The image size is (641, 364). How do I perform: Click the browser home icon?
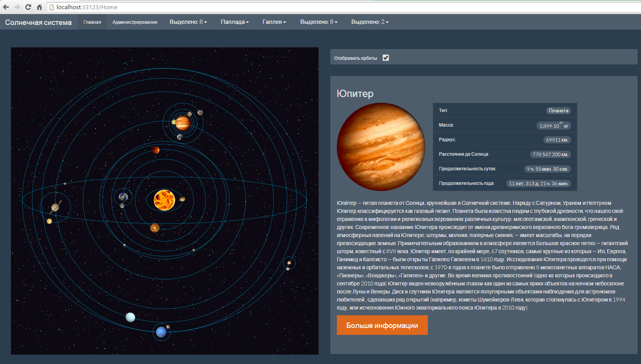click(39, 7)
